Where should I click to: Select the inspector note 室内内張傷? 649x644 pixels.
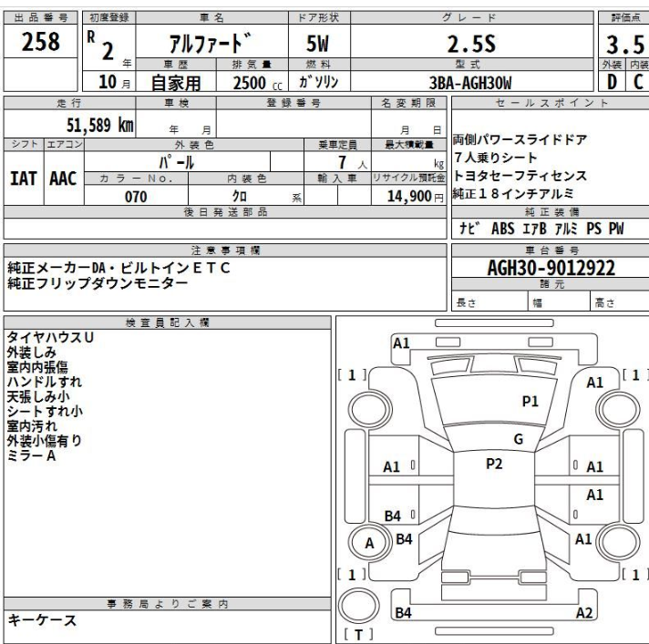(x=37, y=367)
